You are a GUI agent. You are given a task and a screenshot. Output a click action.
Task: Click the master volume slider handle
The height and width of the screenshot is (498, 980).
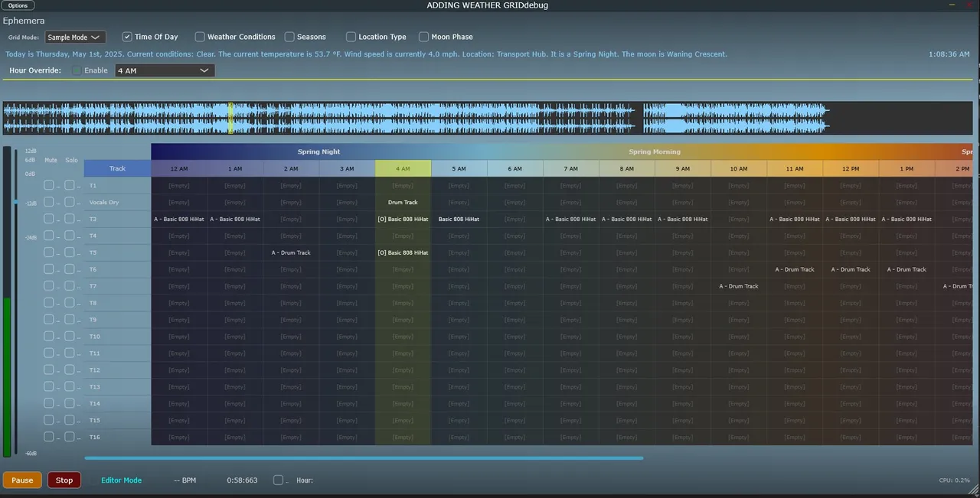(15, 201)
